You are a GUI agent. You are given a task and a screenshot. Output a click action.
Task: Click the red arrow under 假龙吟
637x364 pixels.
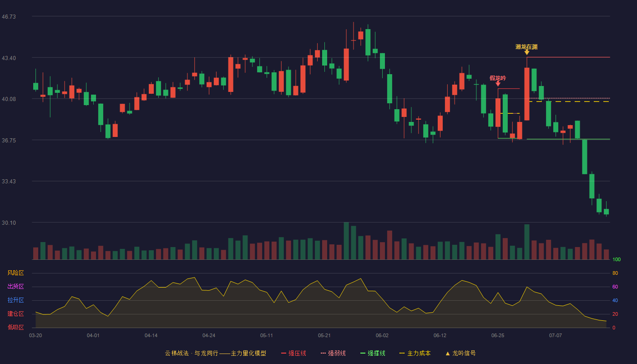tap(498, 84)
